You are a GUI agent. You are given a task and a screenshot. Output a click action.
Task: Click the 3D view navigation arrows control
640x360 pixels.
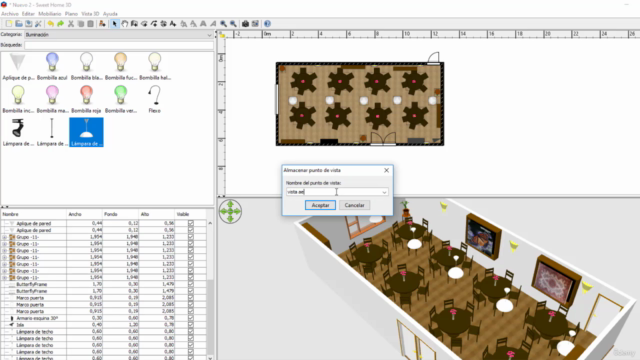click(x=230, y=211)
